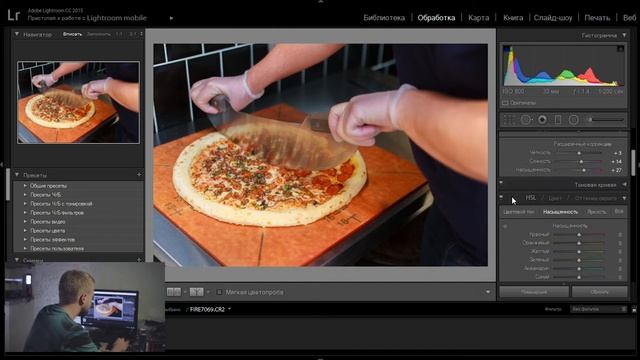Toggle the original photo checkbox under histogram

click(505, 103)
